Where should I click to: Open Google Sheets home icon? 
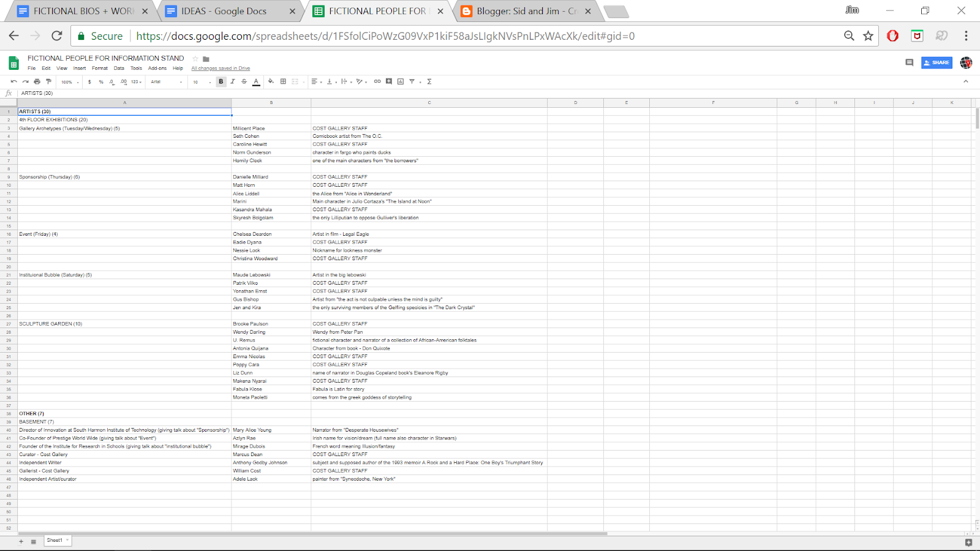pyautogui.click(x=13, y=62)
